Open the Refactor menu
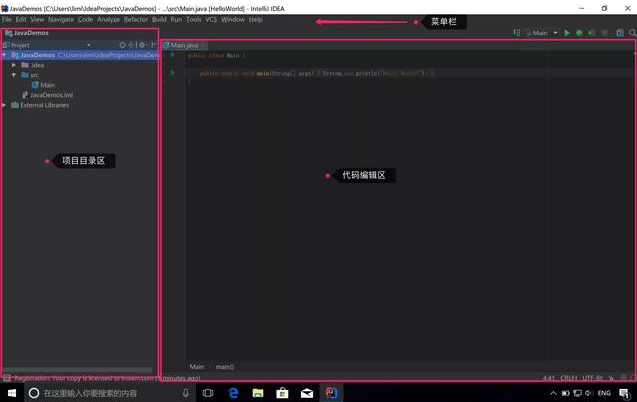Image resolution: width=637 pixels, height=402 pixels. click(135, 19)
